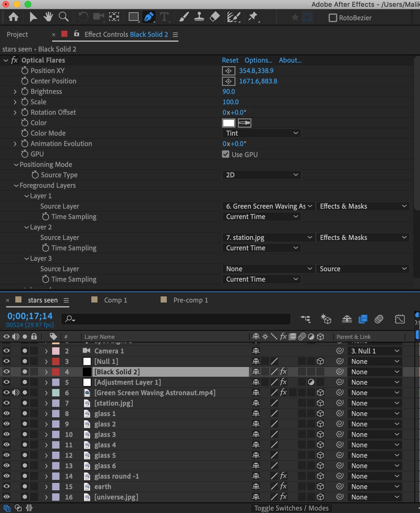Toggle 3D switch for glass 3 layer
420x513 pixels.
coord(320,434)
